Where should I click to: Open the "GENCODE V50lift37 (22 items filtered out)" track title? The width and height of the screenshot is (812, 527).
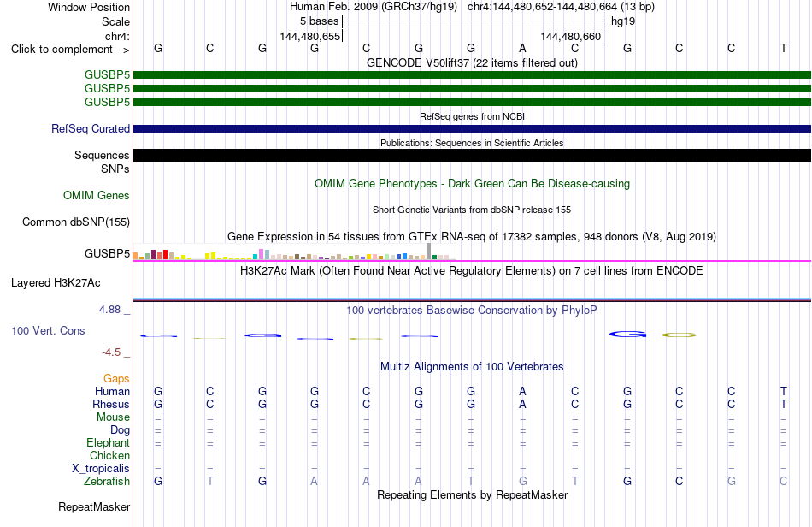pyautogui.click(x=472, y=62)
